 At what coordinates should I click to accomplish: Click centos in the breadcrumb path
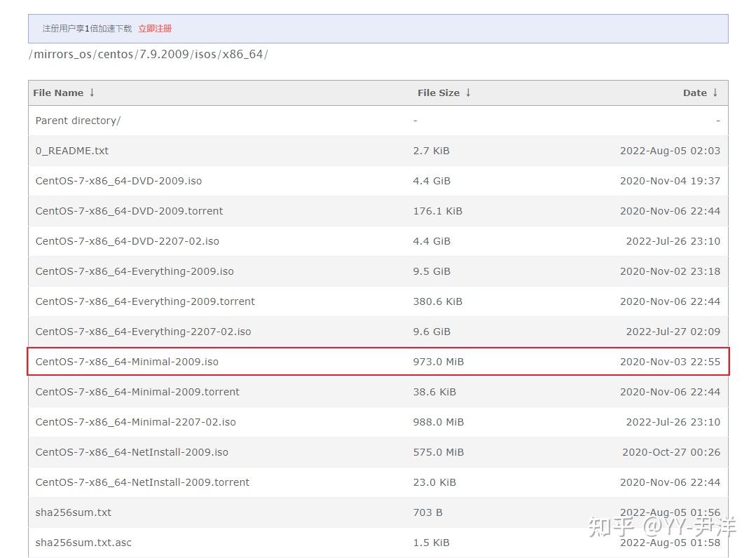point(115,55)
